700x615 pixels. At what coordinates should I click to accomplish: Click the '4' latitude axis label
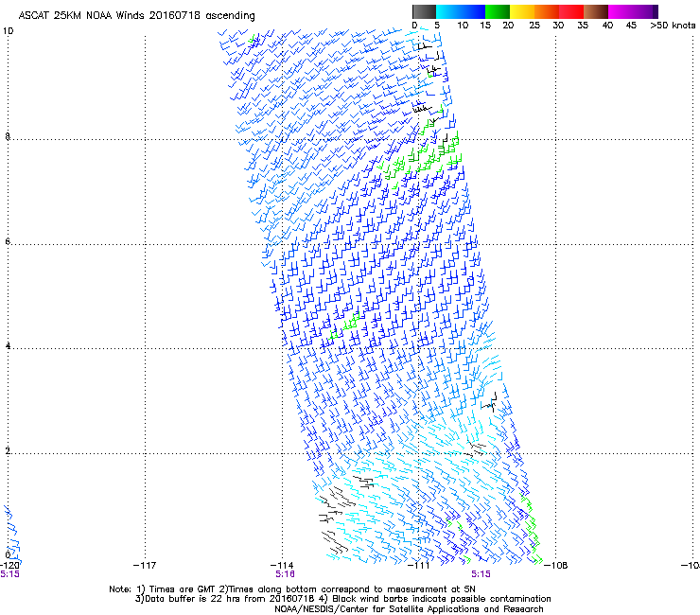(x=8, y=345)
